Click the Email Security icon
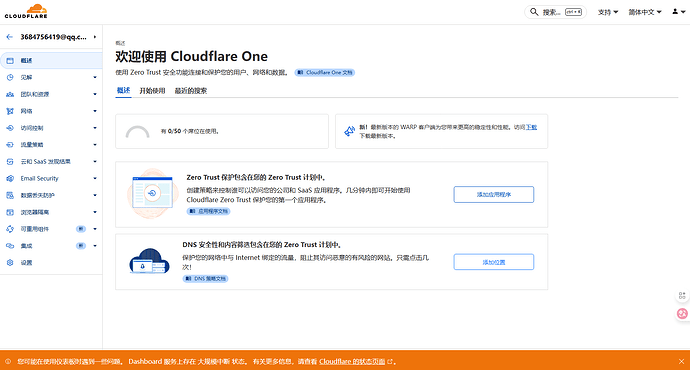The image size is (690, 370). tap(10, 179)
